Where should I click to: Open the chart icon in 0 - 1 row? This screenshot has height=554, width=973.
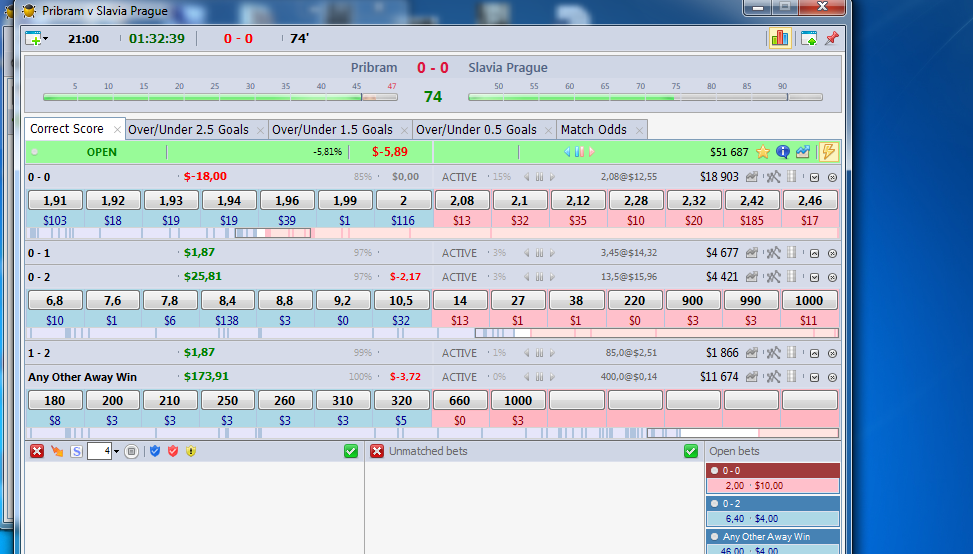tap(751, 253)
